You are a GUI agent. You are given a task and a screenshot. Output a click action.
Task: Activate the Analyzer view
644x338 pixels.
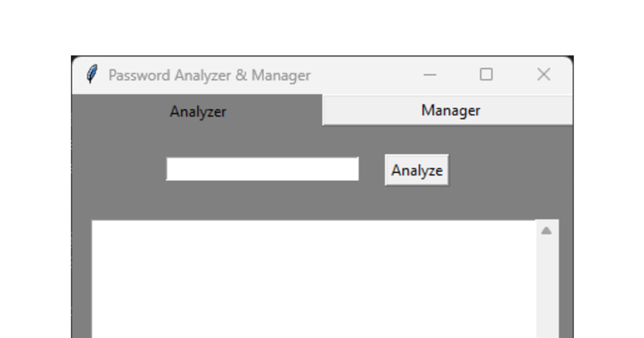tap(197, 111)
